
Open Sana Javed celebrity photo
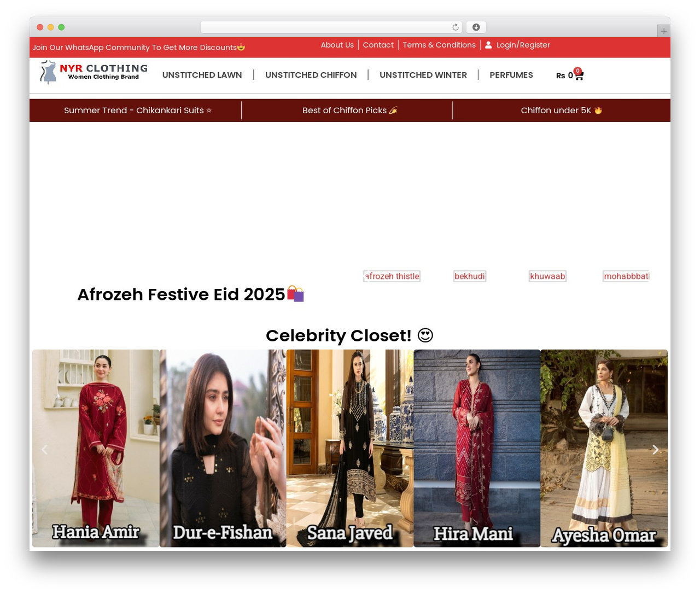pyautogui.click(x=350, y=448)
